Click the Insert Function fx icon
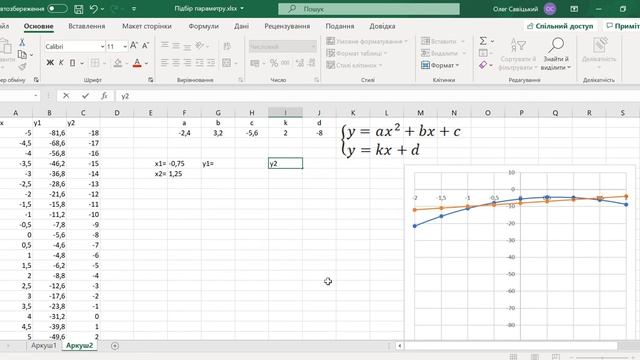Viewport: 640px width, 360px height. click(x=104, y=96)
